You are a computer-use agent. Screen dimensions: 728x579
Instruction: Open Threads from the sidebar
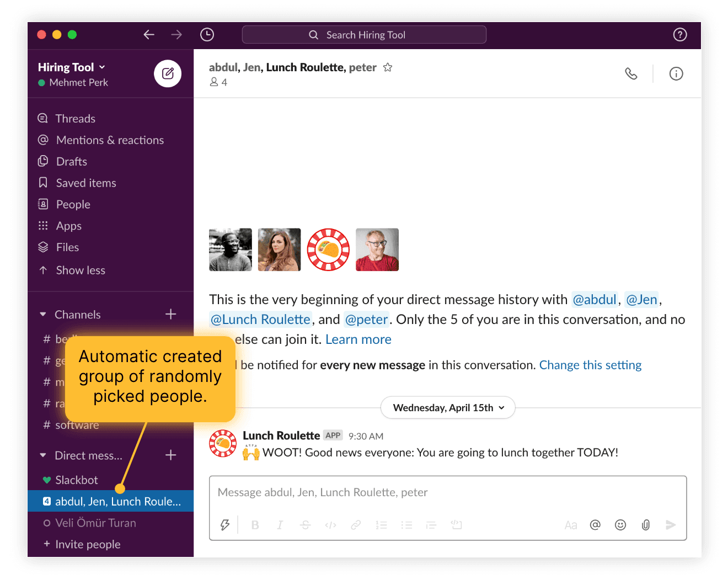click(75, 118)
